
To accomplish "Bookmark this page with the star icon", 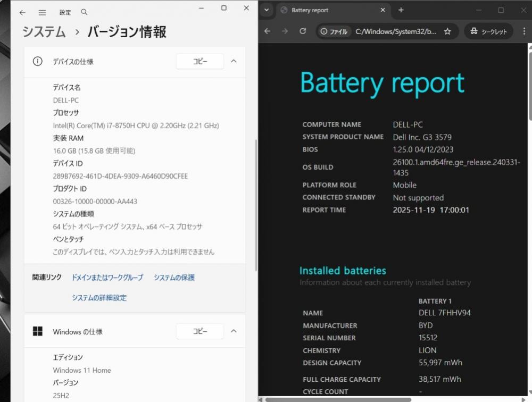I will (x=447, y=31).
